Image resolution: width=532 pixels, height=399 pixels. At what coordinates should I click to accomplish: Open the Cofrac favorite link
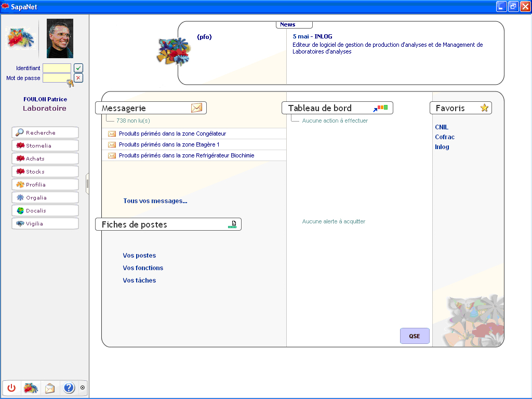click(x=445, y=137)
